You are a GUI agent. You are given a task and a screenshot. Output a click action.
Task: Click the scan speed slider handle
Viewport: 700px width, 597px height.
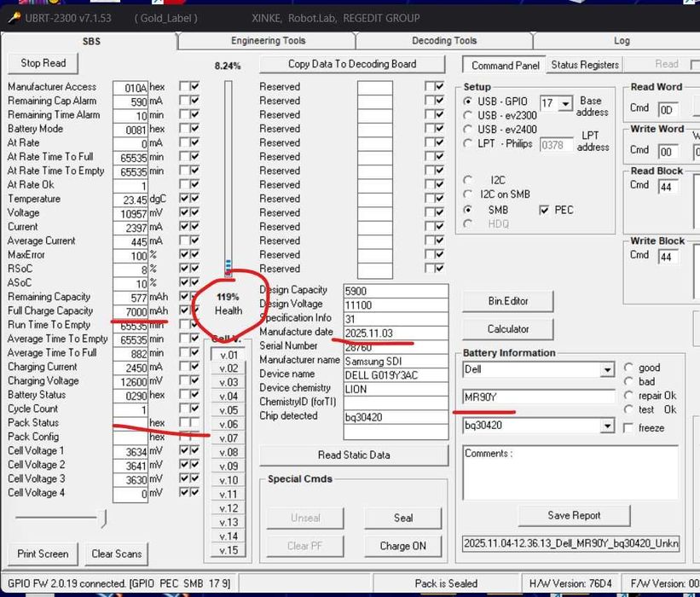coord(103,519)
